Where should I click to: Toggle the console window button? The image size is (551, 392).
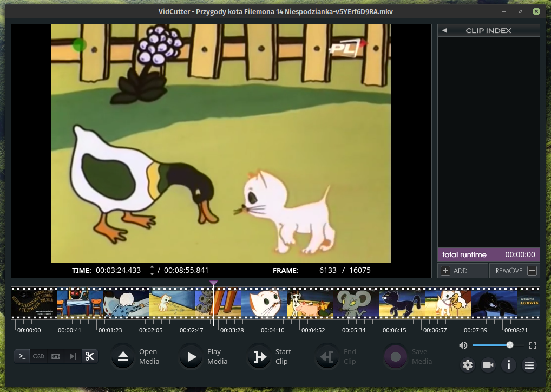pos(22,356)
